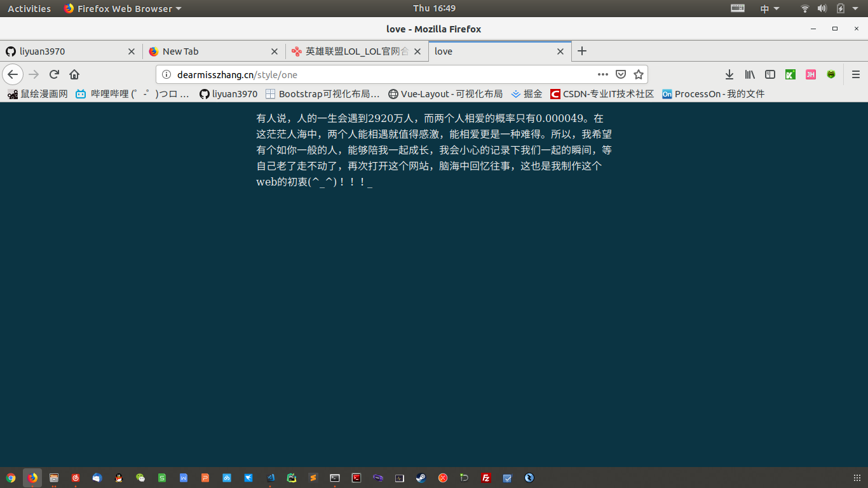Open the 中 input method dropdown
The image size is (868, 488).
[x=770, y=8]
